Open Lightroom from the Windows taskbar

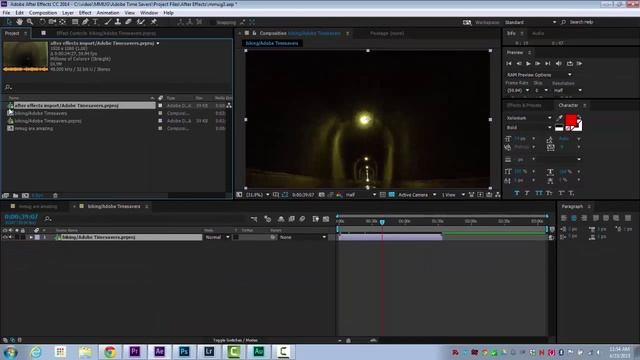(209, 351)
